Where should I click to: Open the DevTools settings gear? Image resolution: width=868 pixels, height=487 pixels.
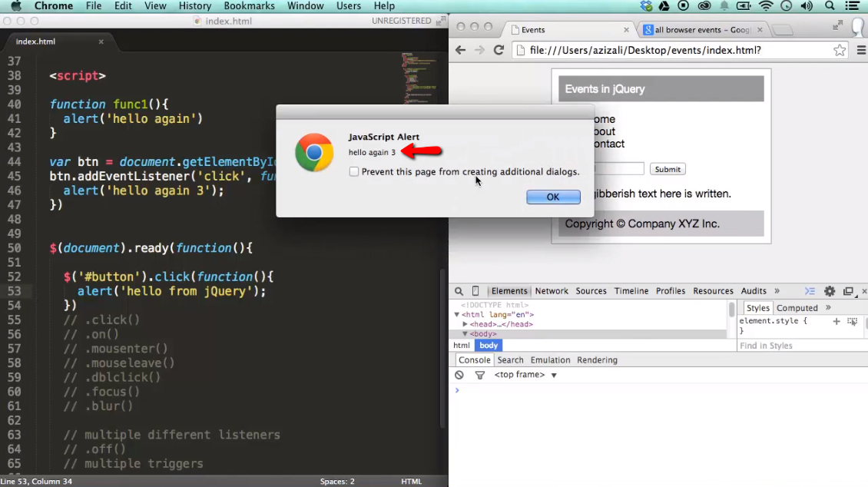(x=829, y=291)
